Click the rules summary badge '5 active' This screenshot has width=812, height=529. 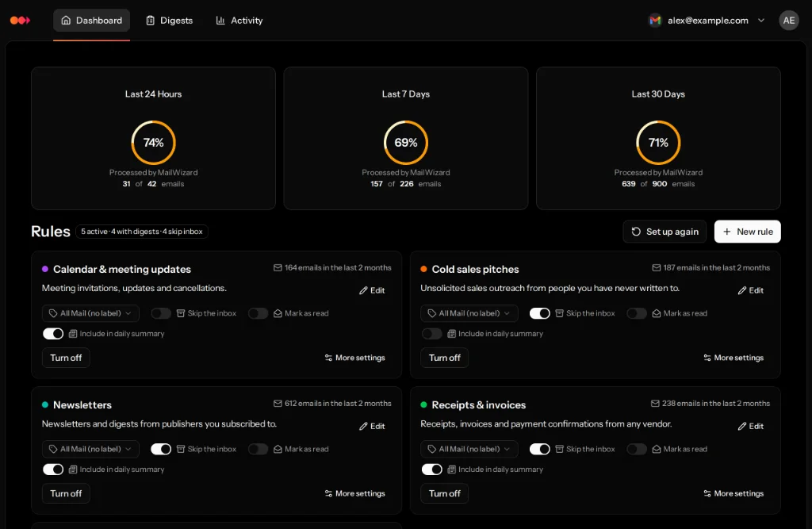tap(142, 232)
